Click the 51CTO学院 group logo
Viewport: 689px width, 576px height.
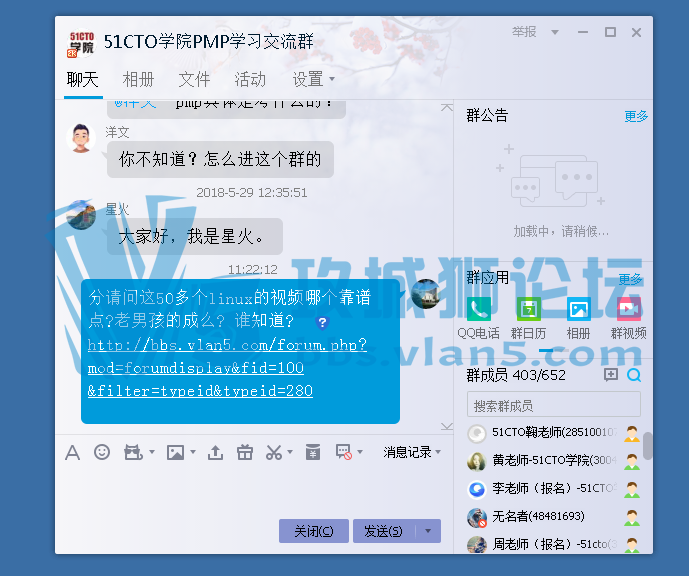[81, 43]
